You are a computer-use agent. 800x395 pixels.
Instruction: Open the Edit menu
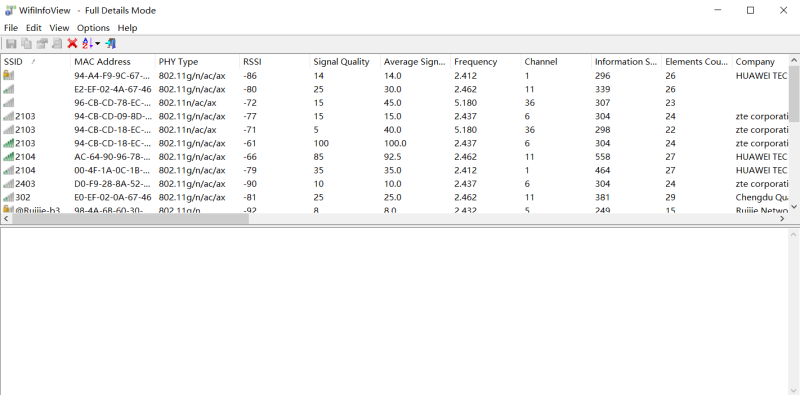34,28
